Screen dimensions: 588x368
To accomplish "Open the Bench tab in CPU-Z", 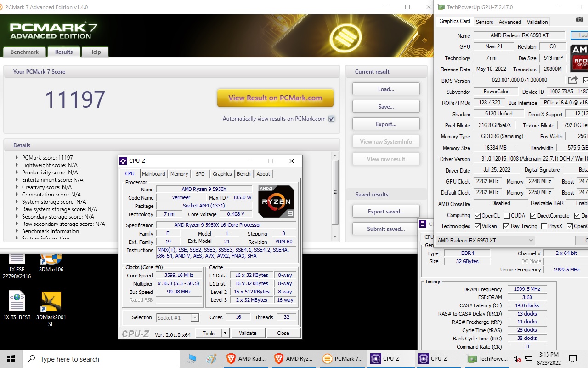I will click(x=244, y=174).
